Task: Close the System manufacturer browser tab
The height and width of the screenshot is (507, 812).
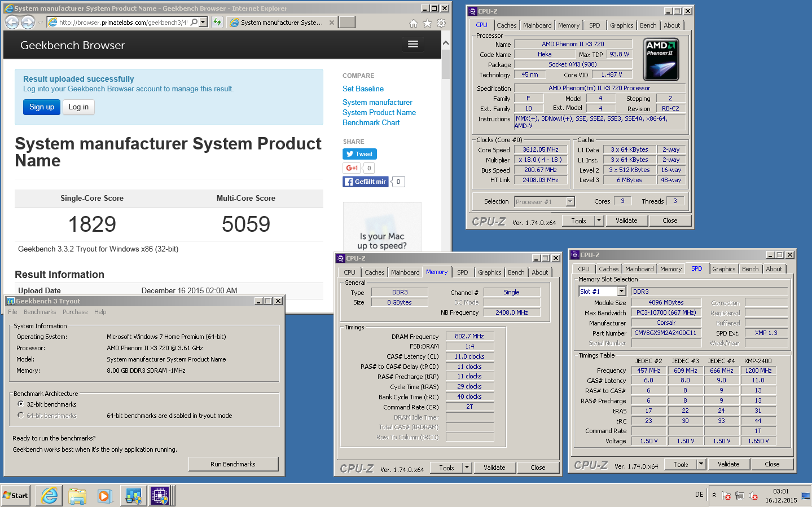Action: (x=332, y=23)
